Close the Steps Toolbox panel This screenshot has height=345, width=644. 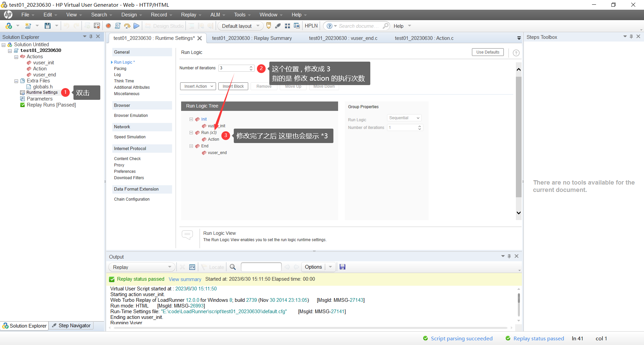coord(638,37)
